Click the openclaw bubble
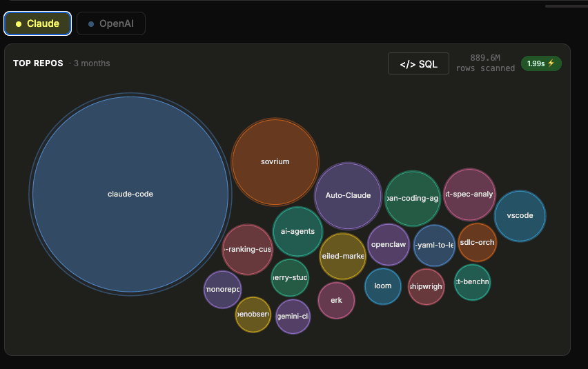The image size is (588, 369). click(x=389, y=245)
